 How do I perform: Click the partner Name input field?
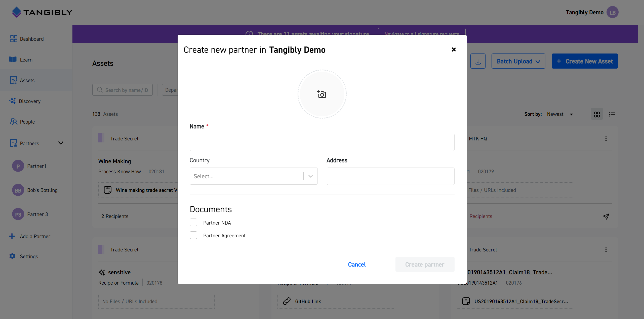pyautogui.click(x=322, y=142)
